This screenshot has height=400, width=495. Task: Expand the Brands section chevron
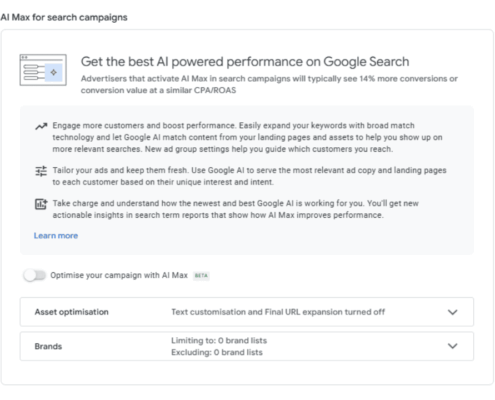pyautogui.click(x=452, y=346)
